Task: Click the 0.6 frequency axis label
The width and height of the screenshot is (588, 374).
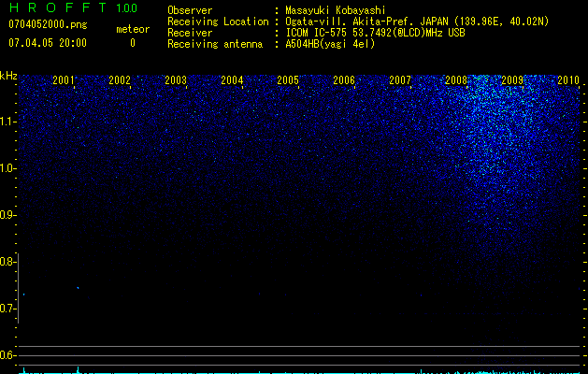Action: (7, 355)
